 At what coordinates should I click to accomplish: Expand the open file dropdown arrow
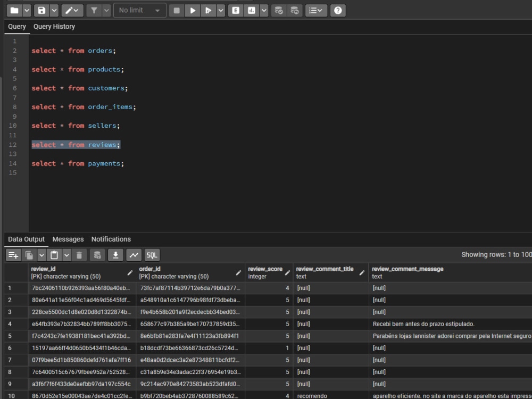pyautogui.click(x=27, y=11)
